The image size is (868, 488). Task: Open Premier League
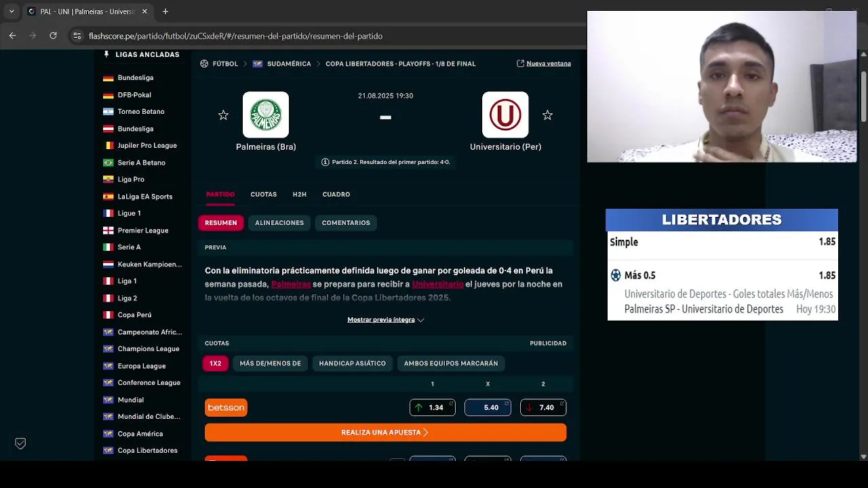(143, 230)
